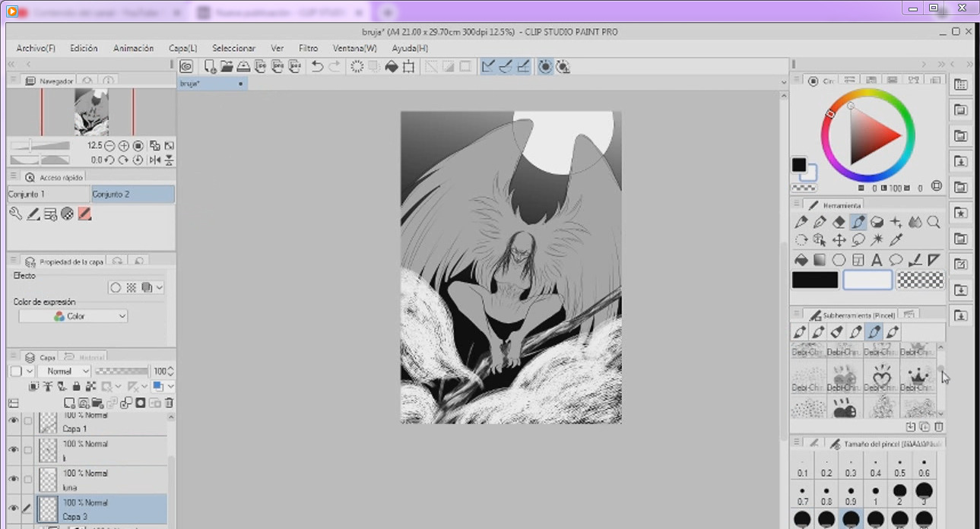Click the Open file folder icon
This screenshot has width=980, height=529.
[x=227, y=67]
